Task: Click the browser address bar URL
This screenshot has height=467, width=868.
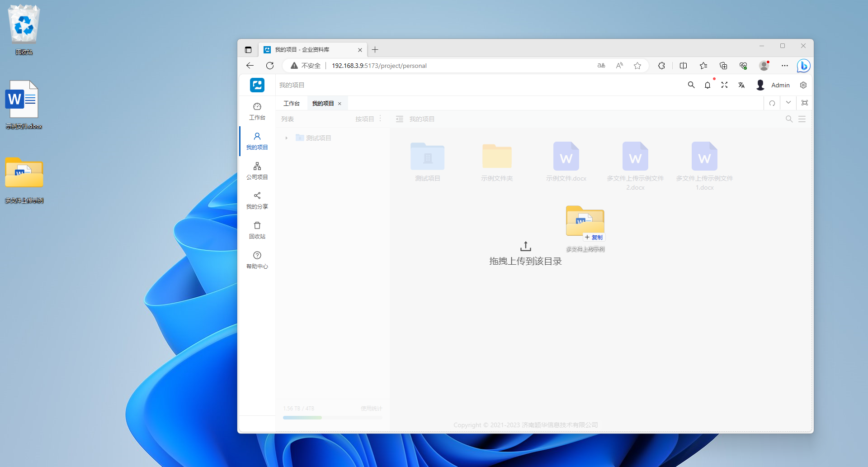Action: pyautogui.click(x=379, y=66)
